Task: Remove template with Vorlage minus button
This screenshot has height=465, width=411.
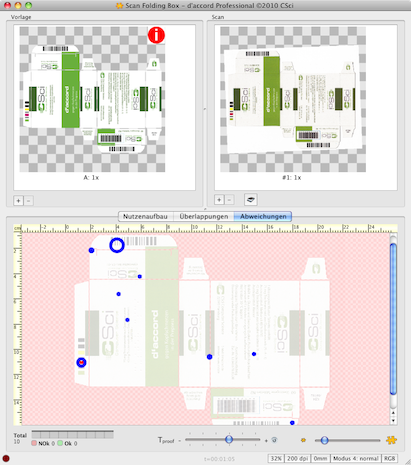Action: 28,201
